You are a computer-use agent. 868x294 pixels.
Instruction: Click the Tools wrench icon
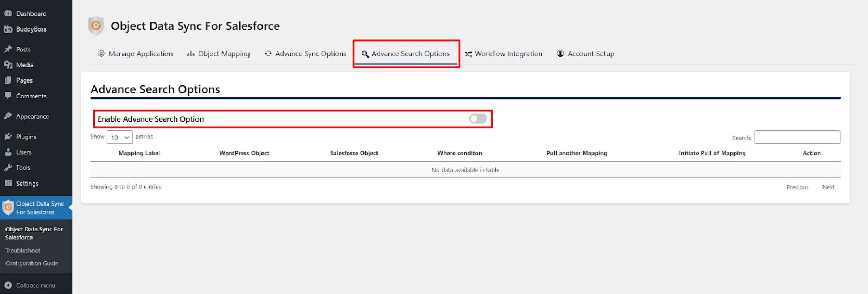[x=8, y=168]
